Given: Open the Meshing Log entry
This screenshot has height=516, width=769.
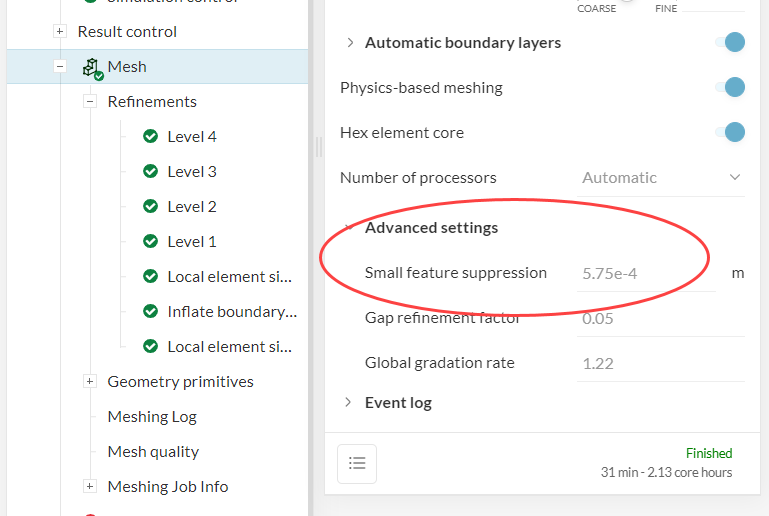Looking at the screenshot, I should coord(152,417).
